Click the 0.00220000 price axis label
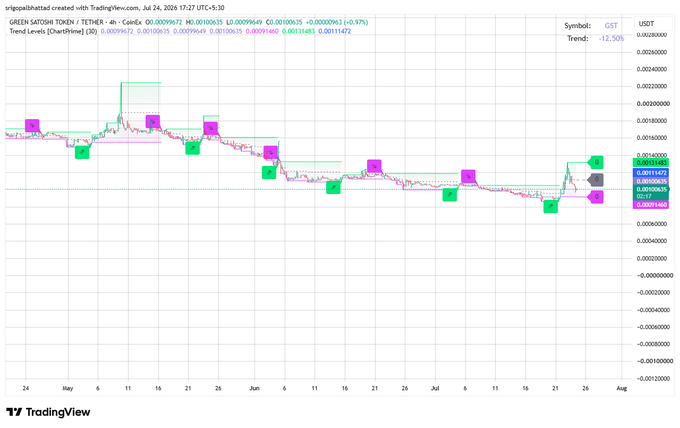680x428 pixels. point(652,86)
